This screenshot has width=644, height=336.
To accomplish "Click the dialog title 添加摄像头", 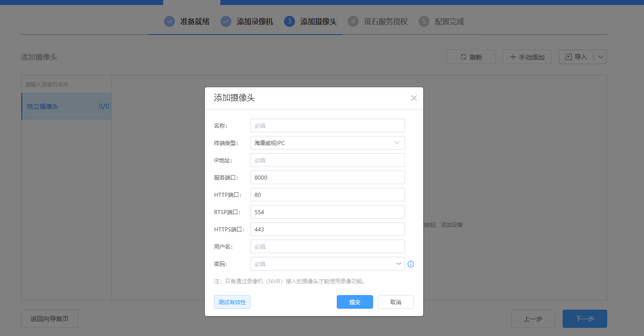I will [x=235, y=98].
